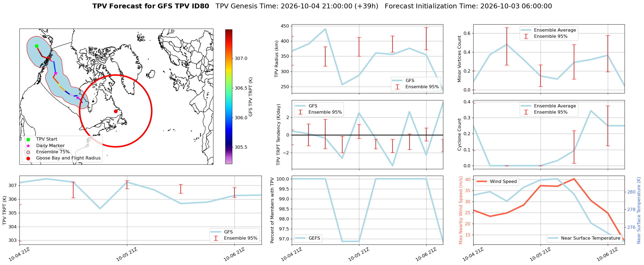Click the GEFS legend entry
Image resolution: width=644 pixels, height=265 pixels.
click(308, 238)
